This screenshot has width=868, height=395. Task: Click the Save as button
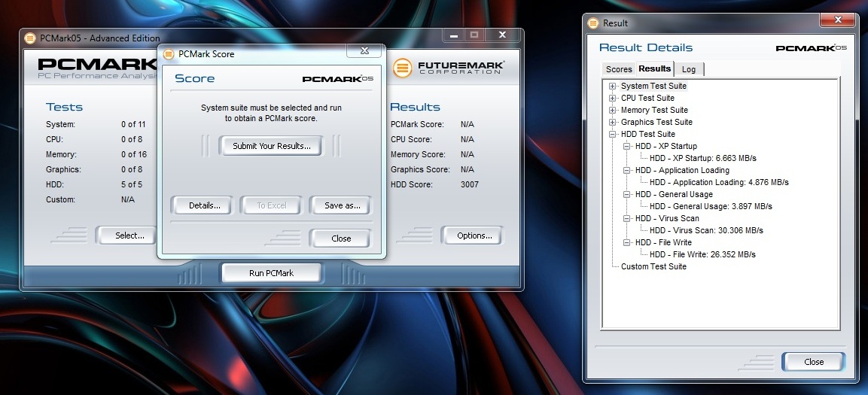click(342, 205)
